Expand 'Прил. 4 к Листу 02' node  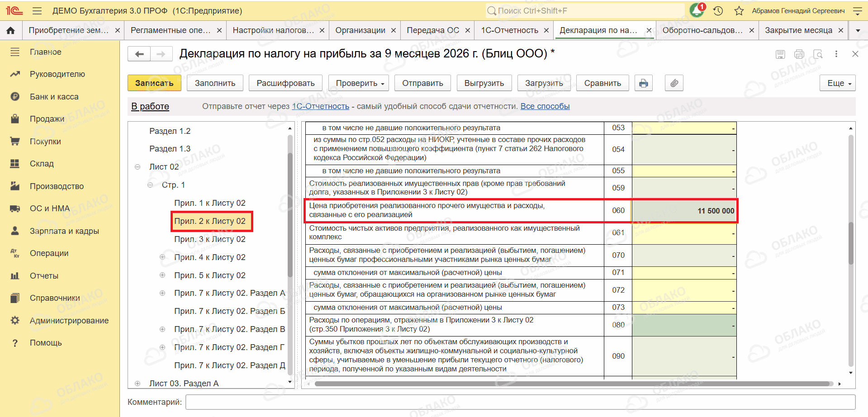pyautogui.click(x=162, y=257)
